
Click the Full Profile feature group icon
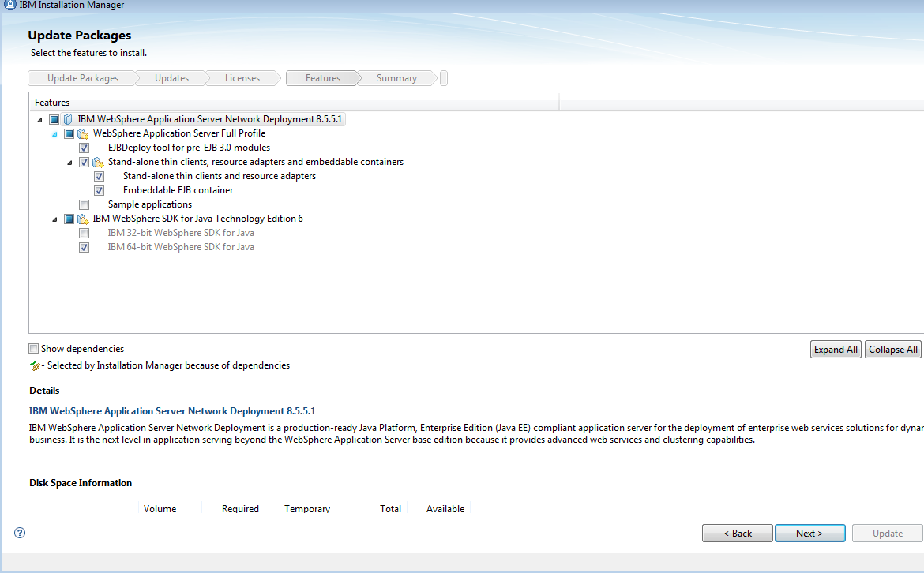pyautogui.click(x=83, y=133)
